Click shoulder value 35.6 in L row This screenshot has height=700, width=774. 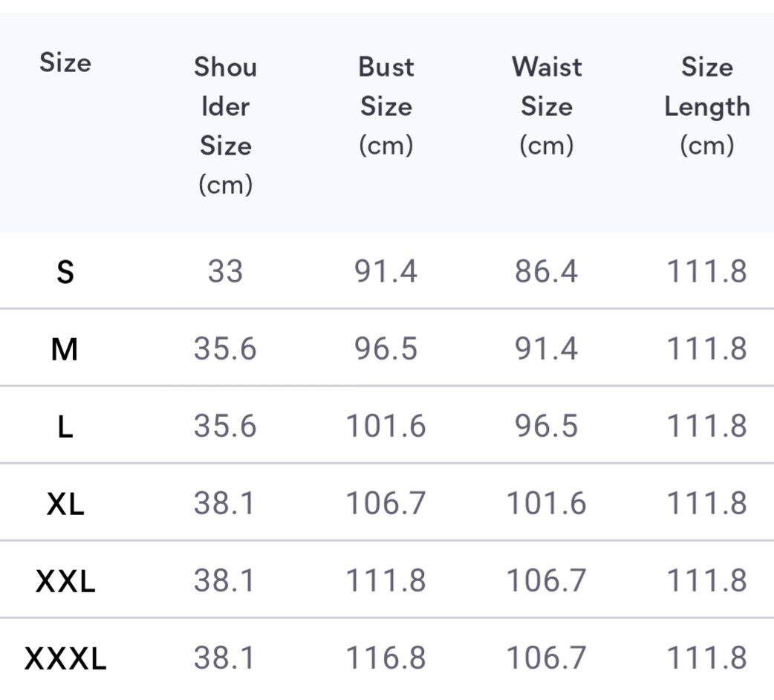(x=225, y=427)
